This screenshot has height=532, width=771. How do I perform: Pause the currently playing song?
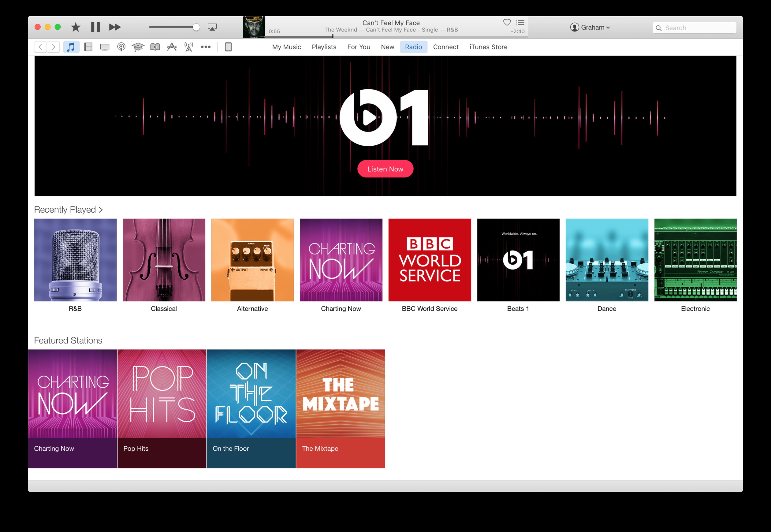tap(95, 27)
